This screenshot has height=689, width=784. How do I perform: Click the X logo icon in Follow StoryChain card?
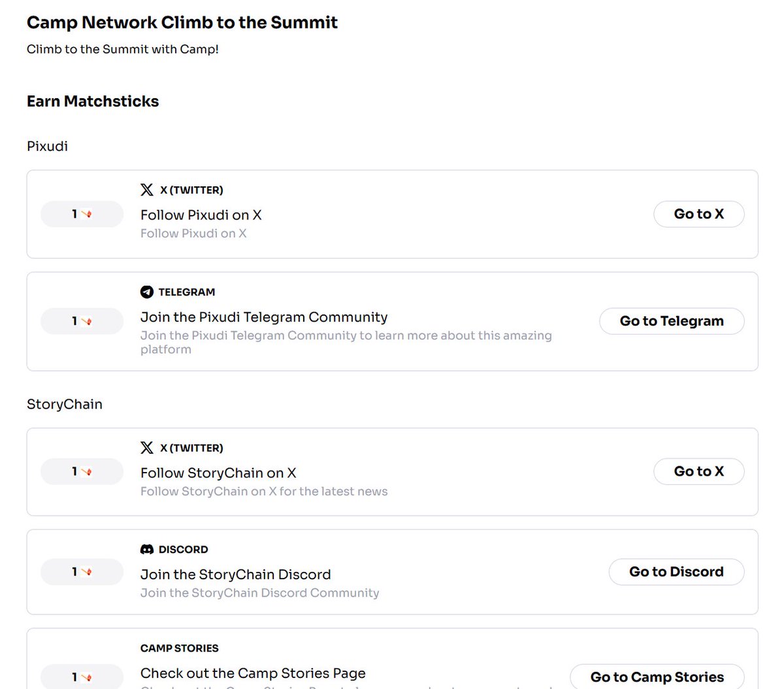coord(147,447)
